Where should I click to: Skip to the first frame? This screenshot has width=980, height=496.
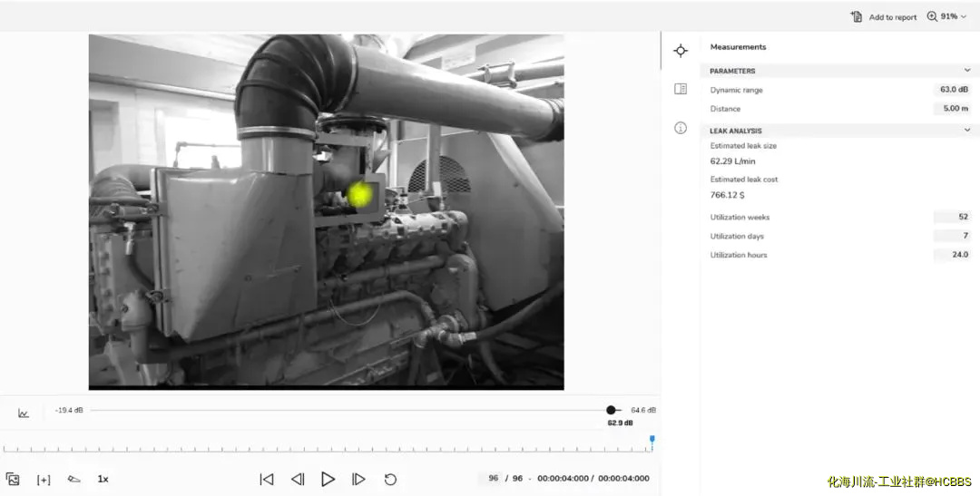(267, 479)
